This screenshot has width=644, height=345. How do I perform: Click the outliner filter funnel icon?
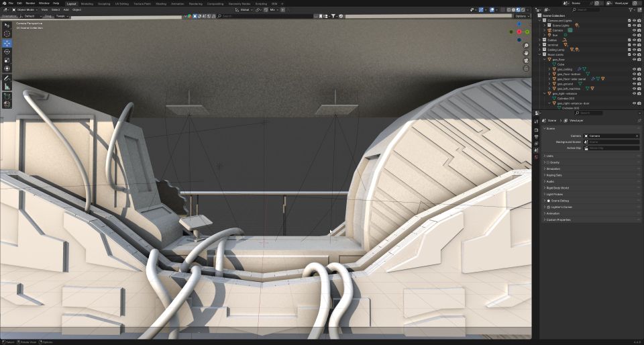pyautogui.click(x=632, y=9)
